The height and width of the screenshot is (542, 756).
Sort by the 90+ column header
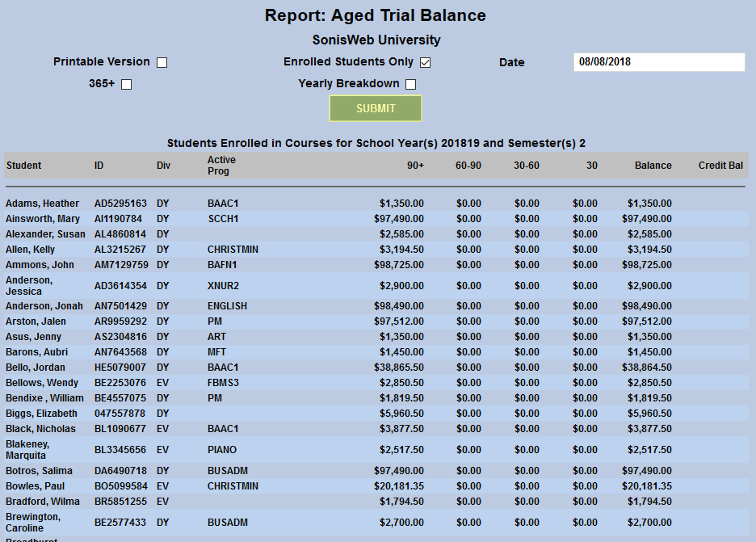tap(416, 165)
